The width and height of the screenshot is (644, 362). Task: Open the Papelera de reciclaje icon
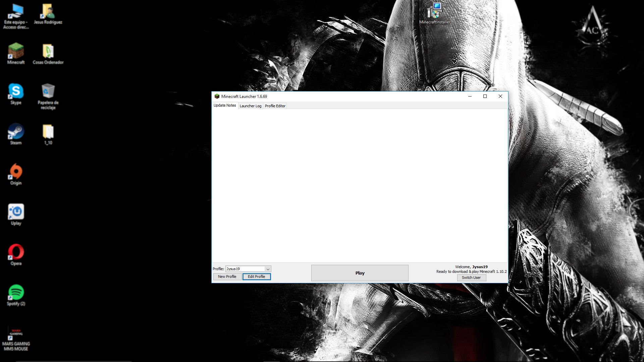pyautogui.click(x=48, y=92)
